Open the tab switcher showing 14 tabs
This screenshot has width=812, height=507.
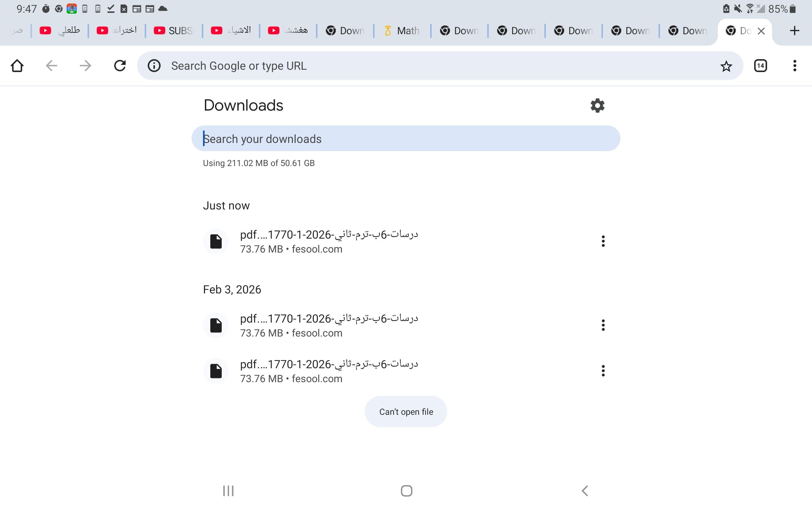tap(760, 66)
